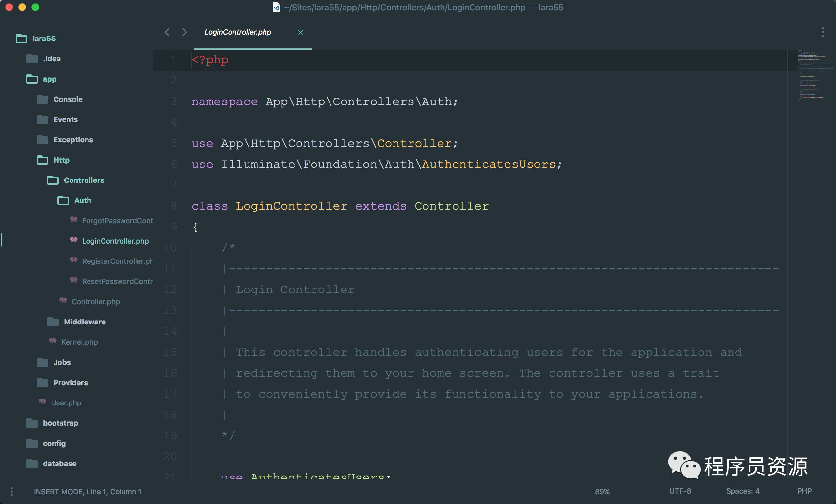Click AuthenticatesUsers in the use statement
Viewport: 836px width, 504px height.
pos(489,165)
